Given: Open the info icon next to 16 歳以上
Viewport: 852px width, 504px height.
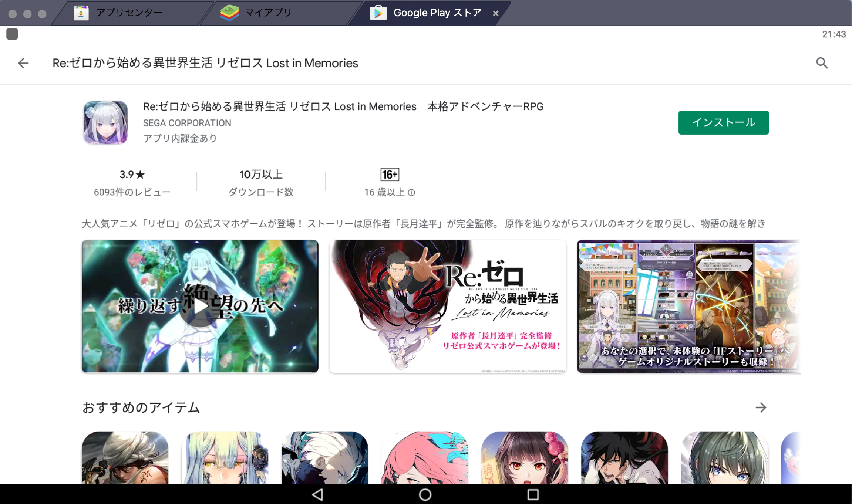Looking at the screenshot, I should pyautogui.click(x=411, y=193).
